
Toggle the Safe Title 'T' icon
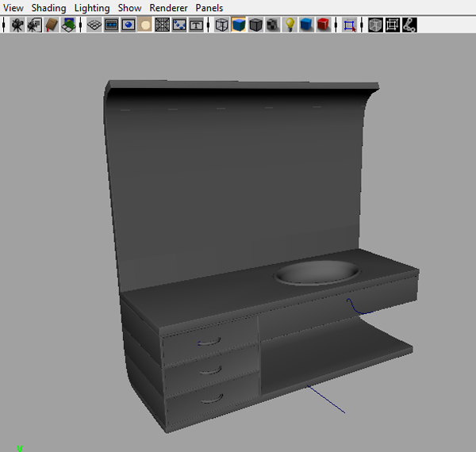(196, 25)
